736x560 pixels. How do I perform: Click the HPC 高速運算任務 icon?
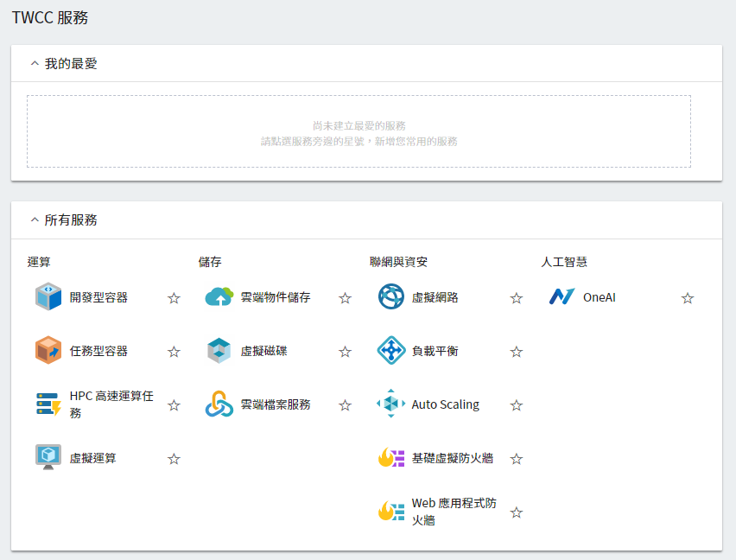pyautogui.click(x=48, y=404)
